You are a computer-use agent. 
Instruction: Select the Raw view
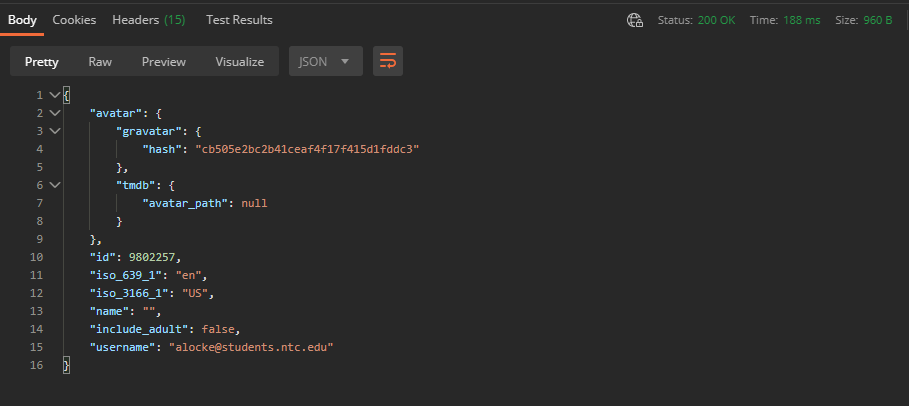tap(100, 61)
